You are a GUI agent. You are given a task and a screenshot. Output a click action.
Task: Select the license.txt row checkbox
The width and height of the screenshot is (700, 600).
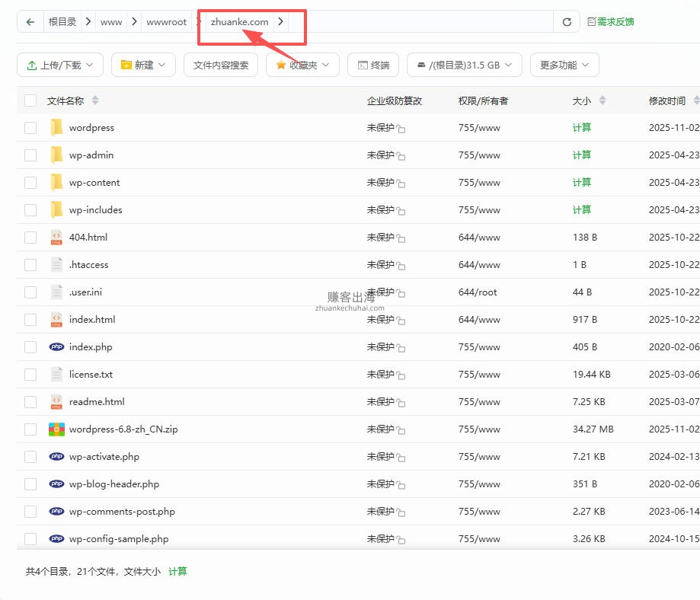(30, 374)
